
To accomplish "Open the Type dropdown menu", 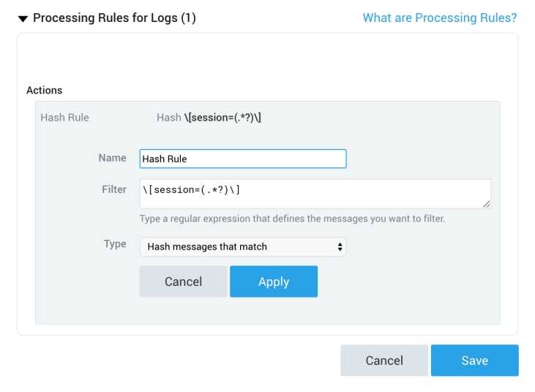I will tap(242, 246).
